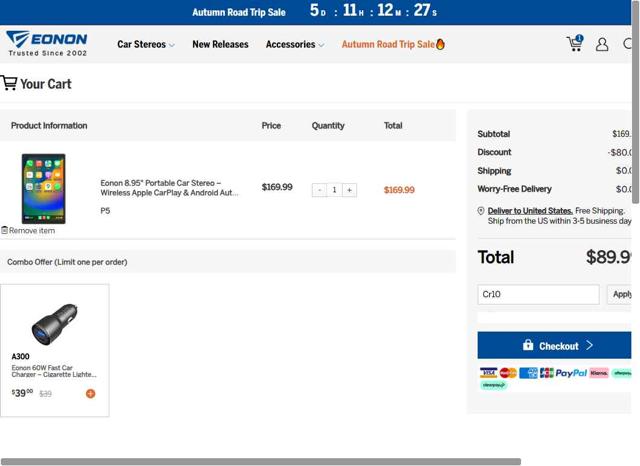The width and height of the screenshot is (640, 466).
Task: Click the horizontal scrollbar at page bottom
Action: pos(261,462)
